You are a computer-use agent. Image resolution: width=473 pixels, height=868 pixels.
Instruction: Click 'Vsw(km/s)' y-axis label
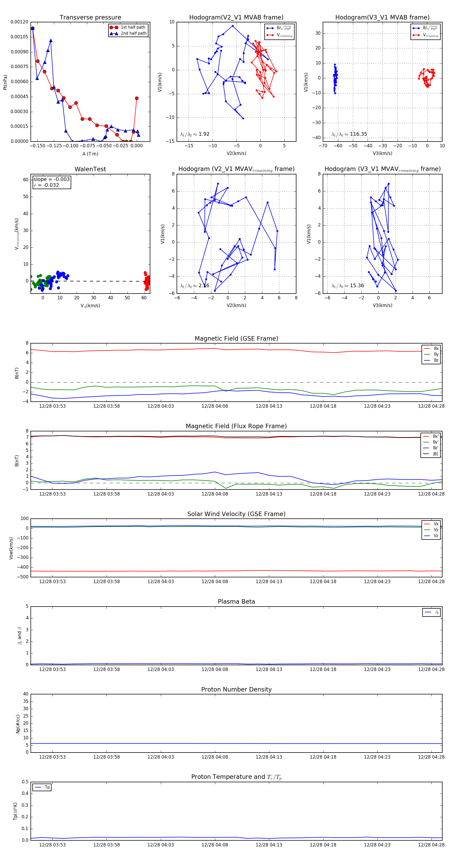(11, 548)
